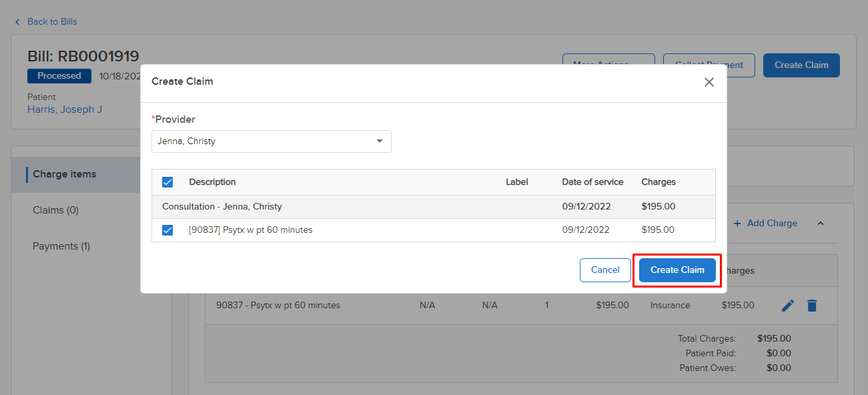Click the [90837] row date 09/12/2022

point(586,230)
